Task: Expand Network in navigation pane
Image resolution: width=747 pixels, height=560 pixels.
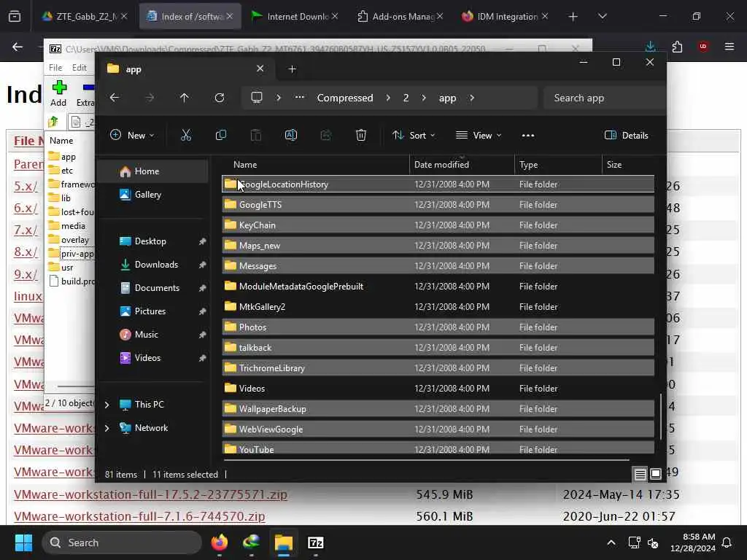Action: tap(107, 427)
